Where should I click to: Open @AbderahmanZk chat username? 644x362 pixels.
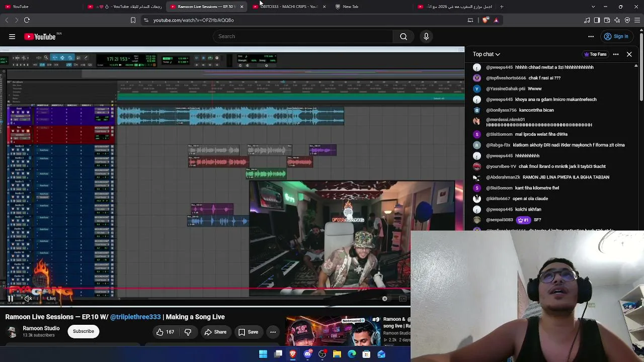click(503, 177)
